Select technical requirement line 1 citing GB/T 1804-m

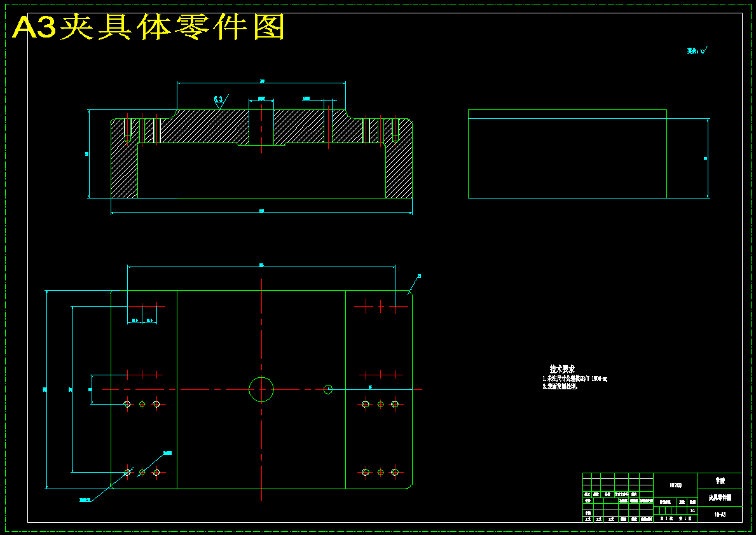[575, 379]
